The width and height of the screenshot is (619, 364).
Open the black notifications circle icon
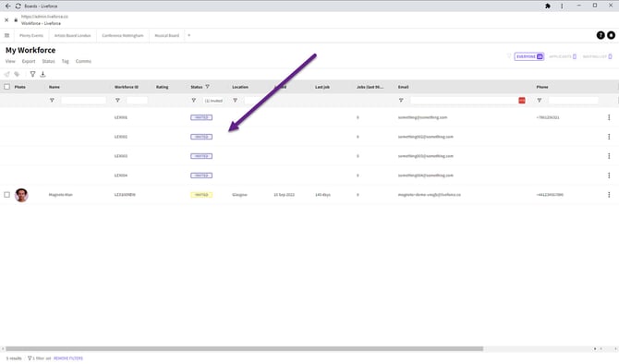[x=611, y=35]
